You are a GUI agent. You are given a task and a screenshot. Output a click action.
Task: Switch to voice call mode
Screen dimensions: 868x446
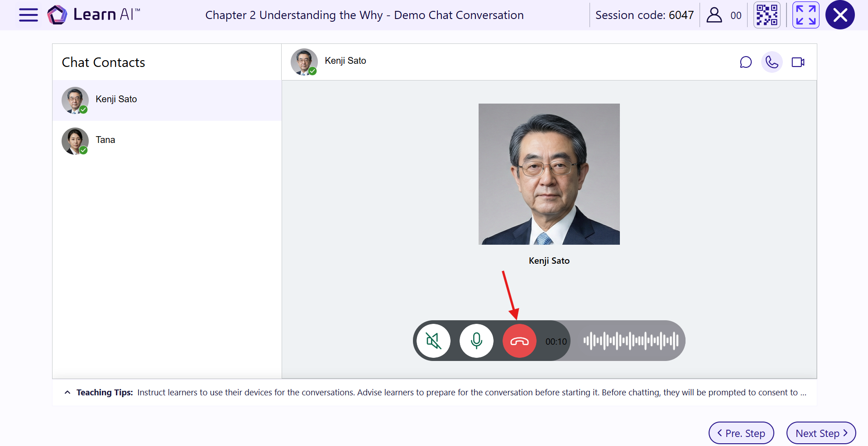point(772,62)
